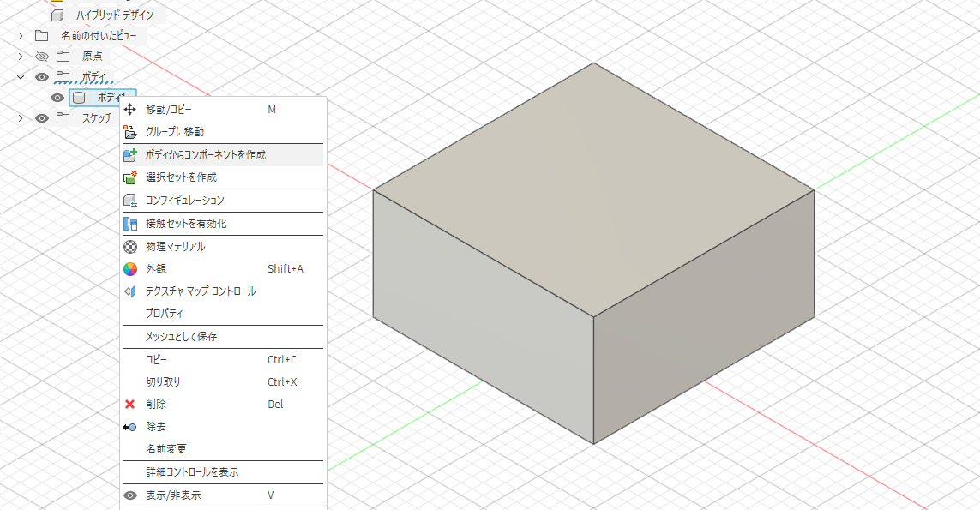980x510 pixels.
Task: Open プロパティ for the body
Action: pos(165,314)
